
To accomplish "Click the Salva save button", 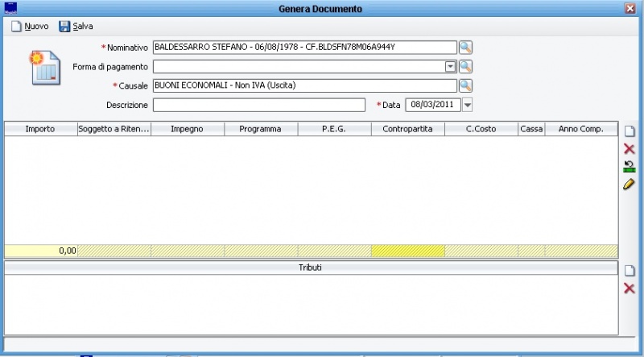I will (76, 27).
